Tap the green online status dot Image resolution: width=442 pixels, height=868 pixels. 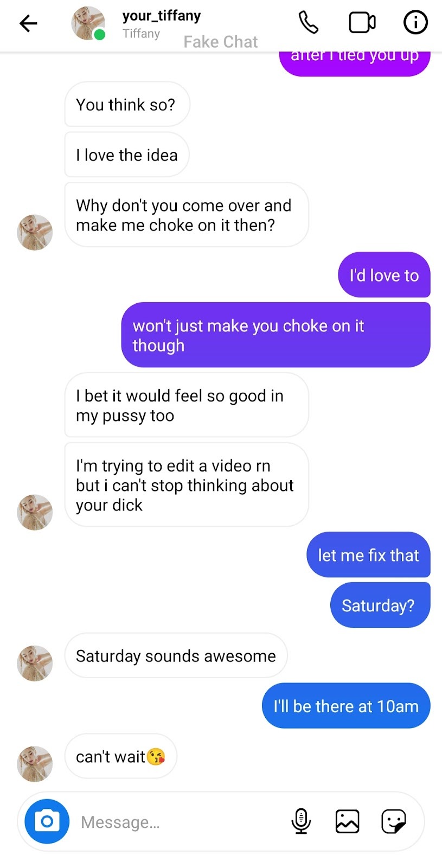point(99,35)
